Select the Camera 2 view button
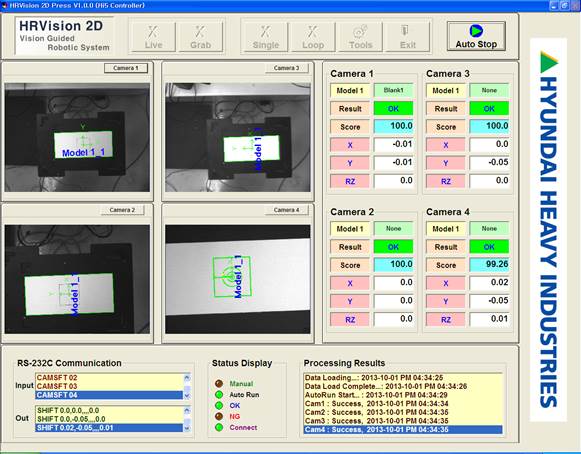Viewport: 581px width, 454px height. tap(122, 210)
